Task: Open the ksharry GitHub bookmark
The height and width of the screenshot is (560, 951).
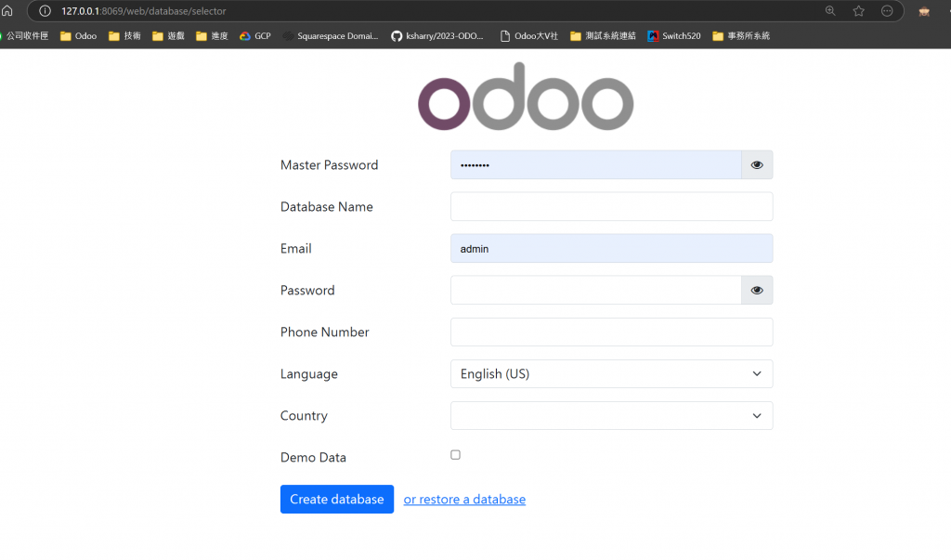Action: [437, 36]
